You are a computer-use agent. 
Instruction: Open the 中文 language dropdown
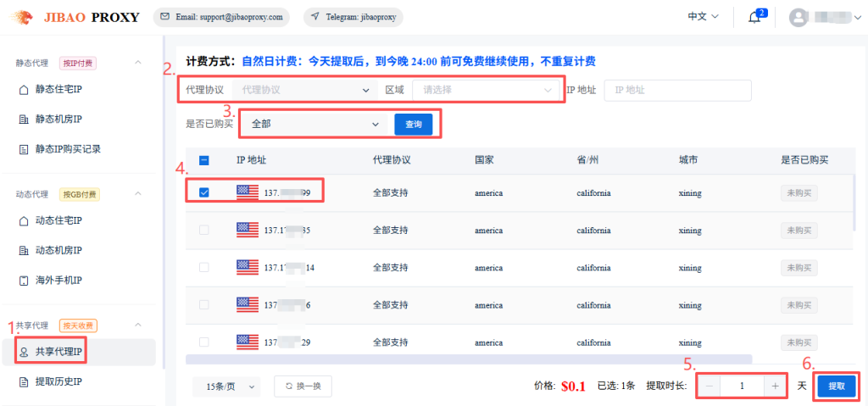pyautogui.click(x=703, y=17)
